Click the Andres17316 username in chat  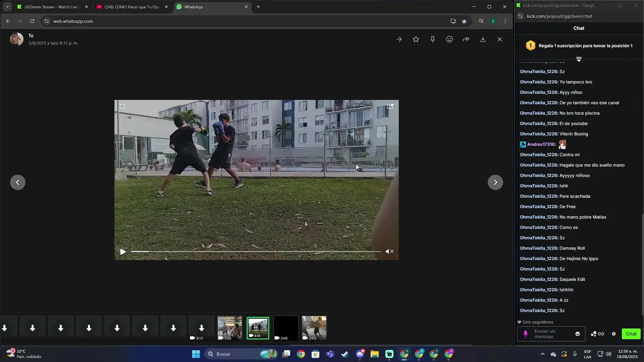[541, 144]
